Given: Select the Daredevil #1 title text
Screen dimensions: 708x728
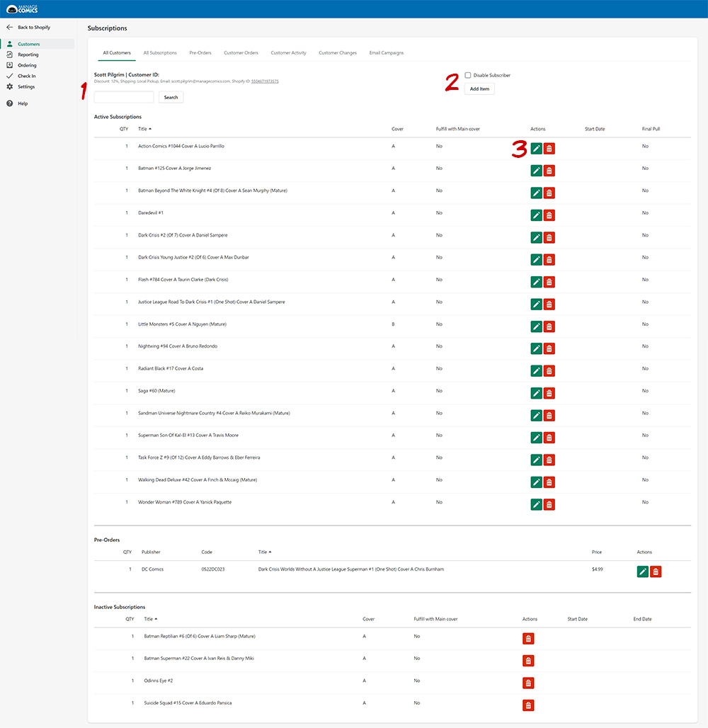Looking at the screenshot, I should tap(151, 213).
